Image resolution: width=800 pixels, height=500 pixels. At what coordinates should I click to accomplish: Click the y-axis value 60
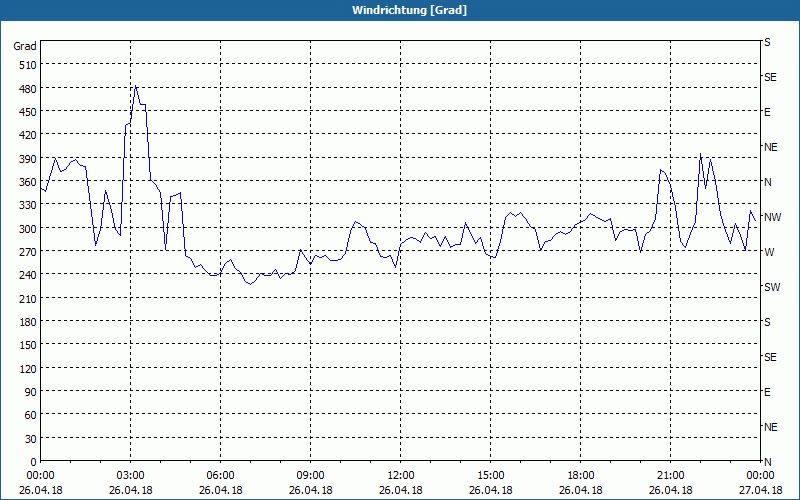(31, 415)
